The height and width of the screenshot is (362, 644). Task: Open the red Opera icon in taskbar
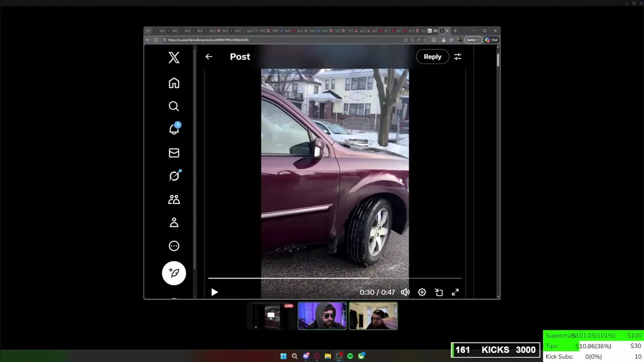click(316, 356)
